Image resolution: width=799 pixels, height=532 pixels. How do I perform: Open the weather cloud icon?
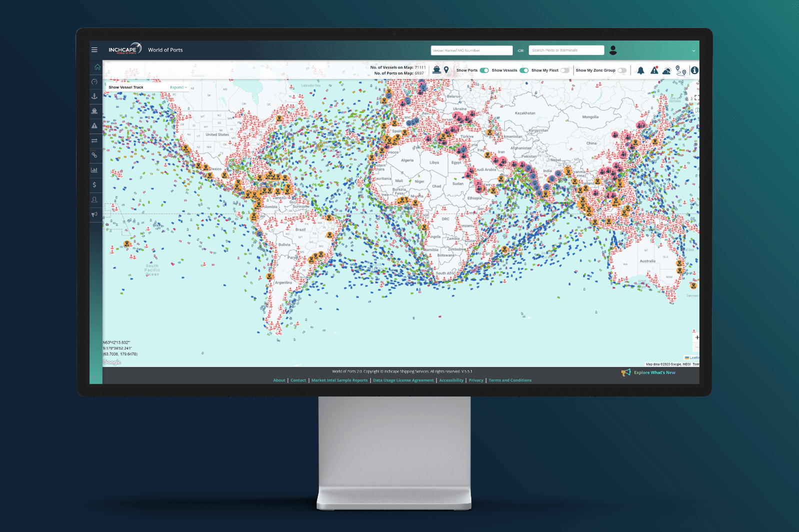(666, 71)
